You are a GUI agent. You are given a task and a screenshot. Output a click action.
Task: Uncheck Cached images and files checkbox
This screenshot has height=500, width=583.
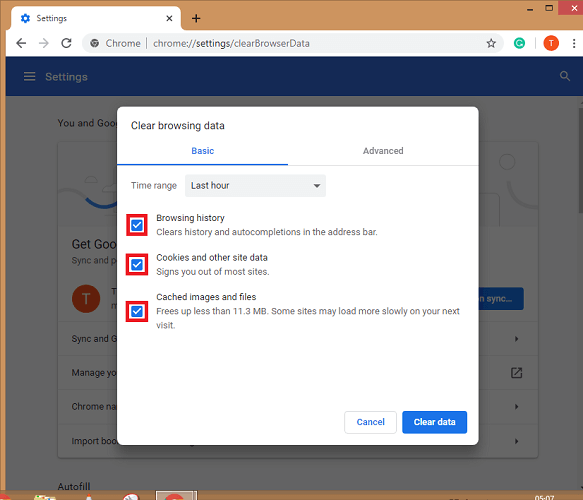137,311
